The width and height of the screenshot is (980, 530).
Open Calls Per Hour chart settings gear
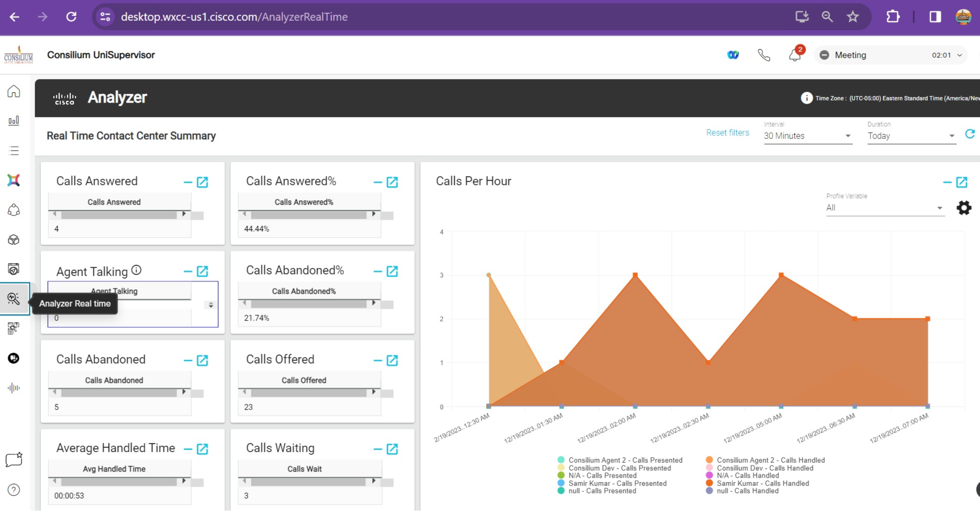[964, 208]
